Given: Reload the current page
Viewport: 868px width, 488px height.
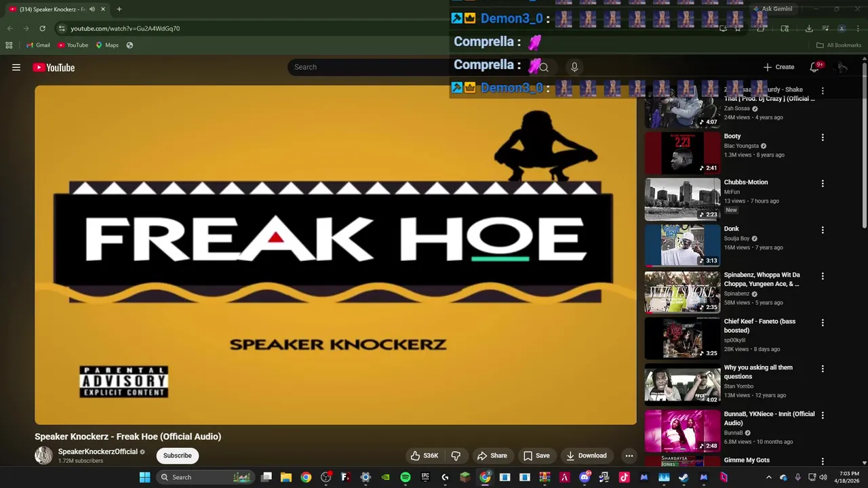Looking at the screenshot, I should [42, 28].
